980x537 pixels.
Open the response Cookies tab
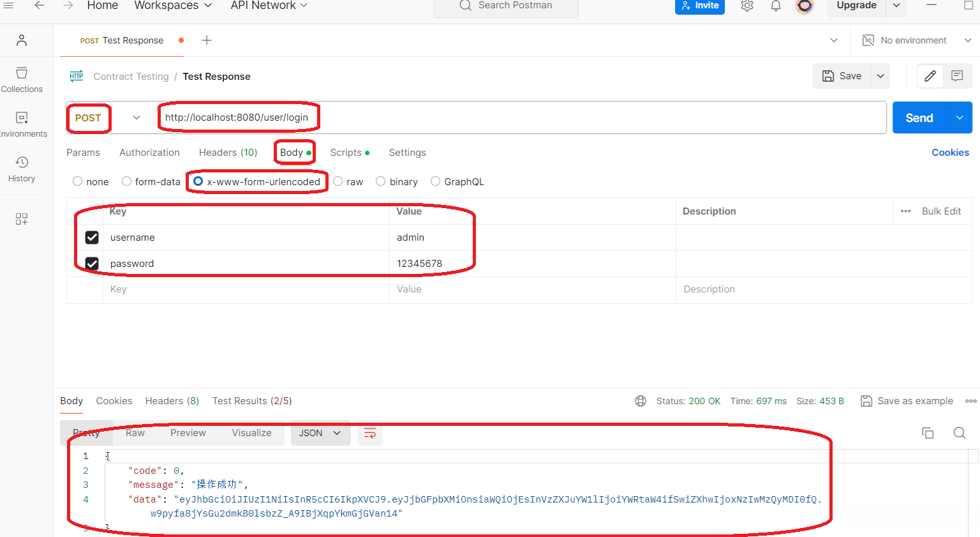coord(114,401)
